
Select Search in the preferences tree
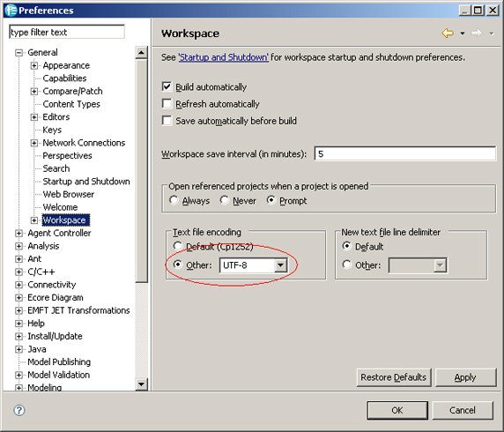(x=56, y=168)
